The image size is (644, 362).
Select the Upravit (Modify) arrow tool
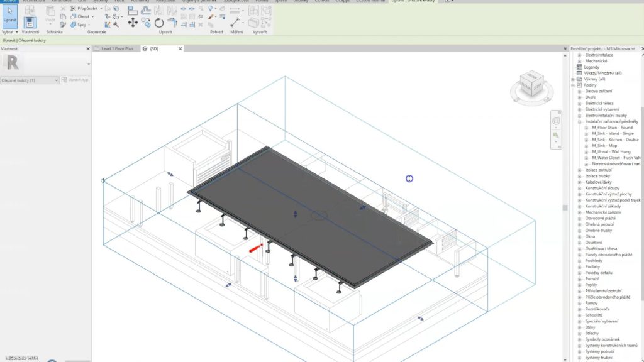pos(10,15)
